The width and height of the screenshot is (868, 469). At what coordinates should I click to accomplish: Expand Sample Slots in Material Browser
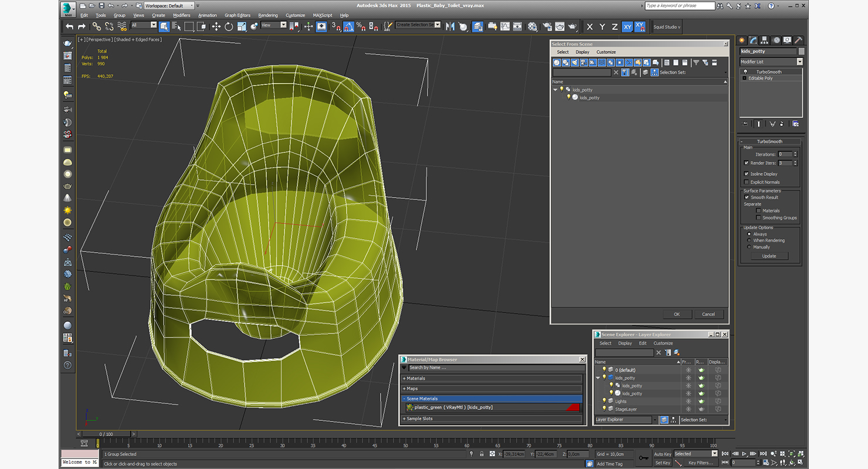492,419
